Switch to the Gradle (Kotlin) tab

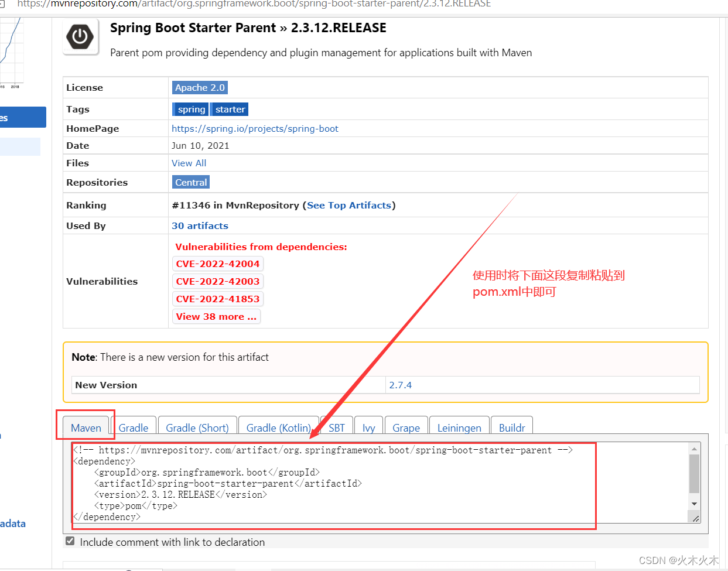pyautogui.click(x=279, y=428)
